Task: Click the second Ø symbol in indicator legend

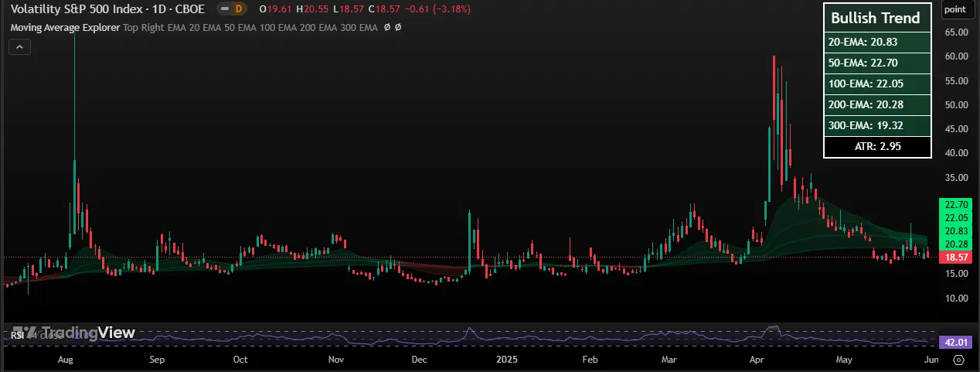Action: pos(398,27)
